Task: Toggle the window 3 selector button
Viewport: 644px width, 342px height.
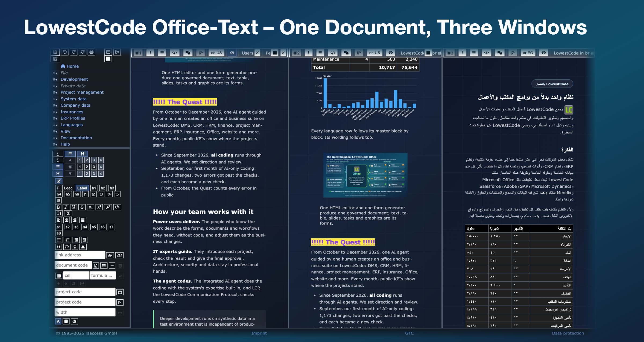Action: [x=450, y=53]
